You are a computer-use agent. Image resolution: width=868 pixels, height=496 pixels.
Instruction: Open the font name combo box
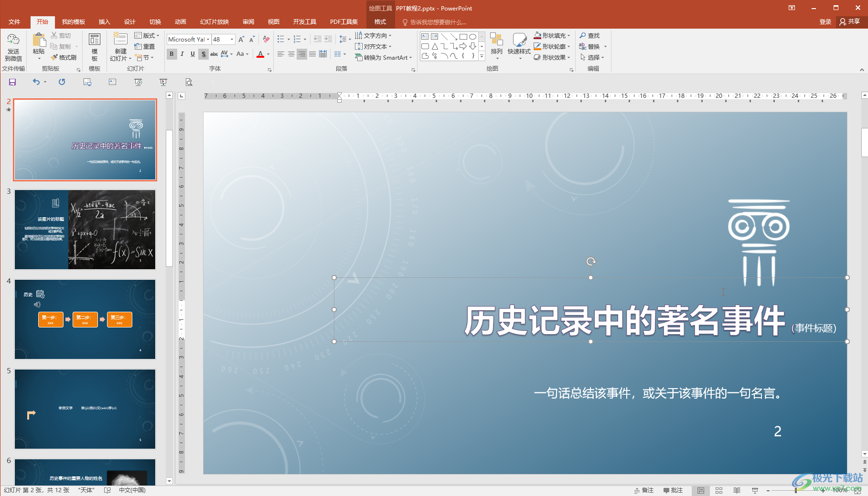(x=189, y=39)
